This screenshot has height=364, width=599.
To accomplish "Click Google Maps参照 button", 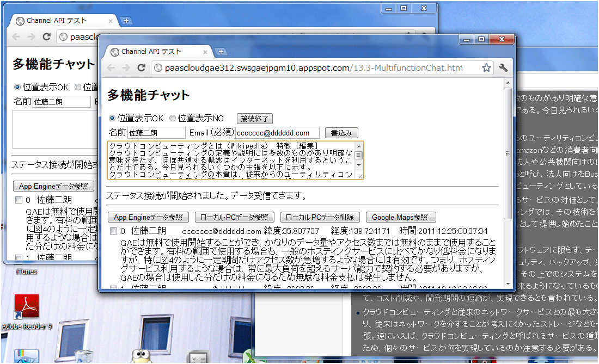I will click(x=400, y=217).
